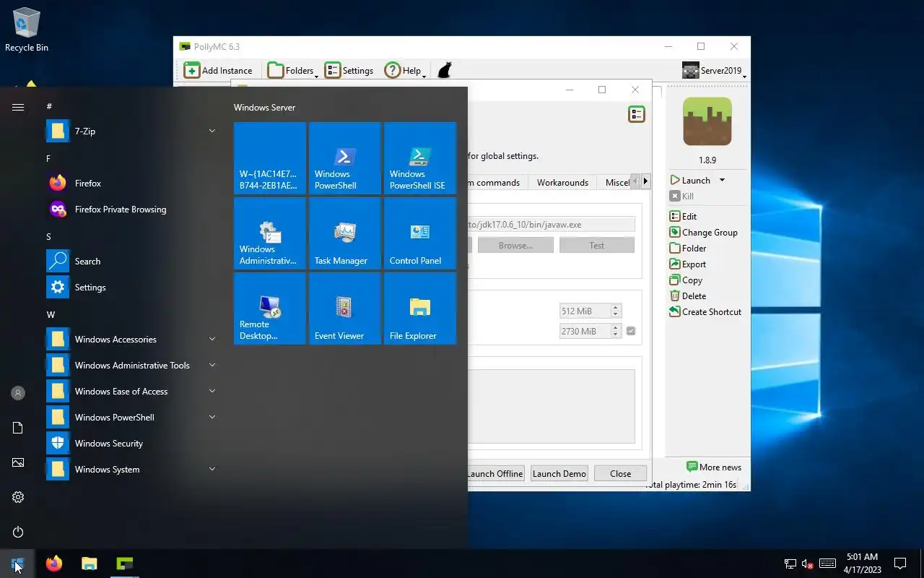The image size is (924, 578).
Task: Select the custom commands tab
Action: [x=498, y=183]
